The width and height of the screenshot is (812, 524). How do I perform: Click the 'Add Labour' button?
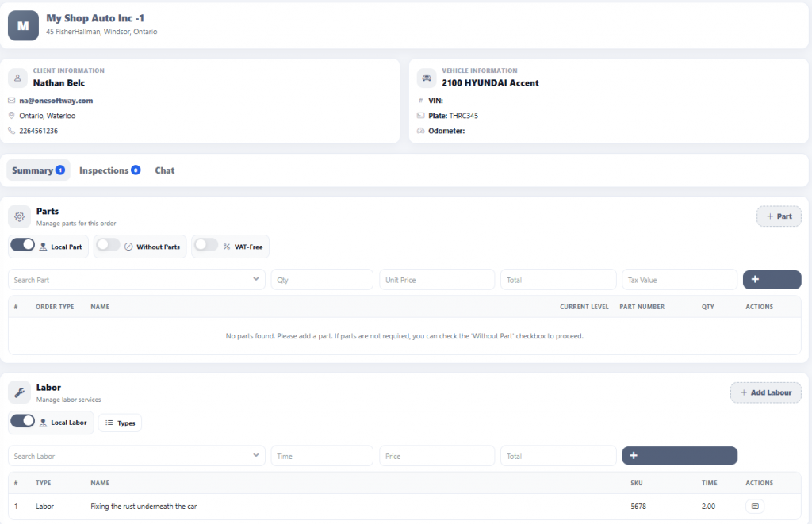[765, 392]
